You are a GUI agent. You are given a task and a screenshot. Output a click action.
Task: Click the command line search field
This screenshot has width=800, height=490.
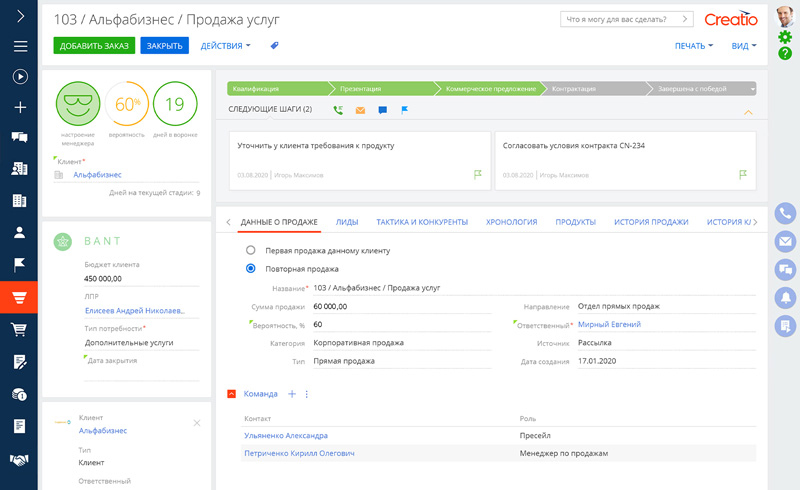click(x=627, y=19)
